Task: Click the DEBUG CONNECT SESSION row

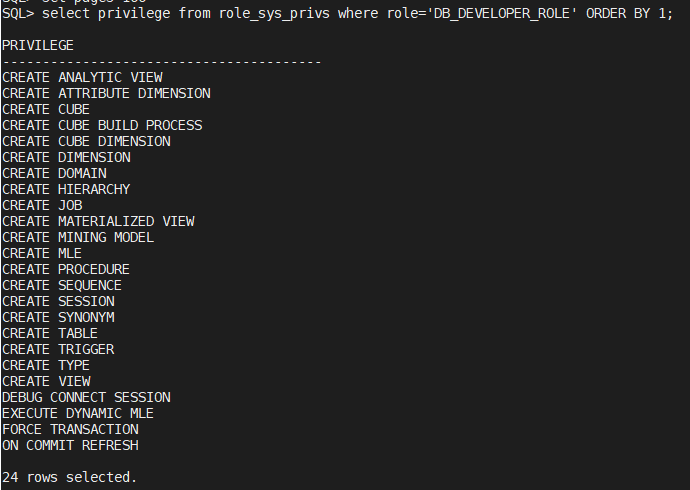Action: pos(86,397)
